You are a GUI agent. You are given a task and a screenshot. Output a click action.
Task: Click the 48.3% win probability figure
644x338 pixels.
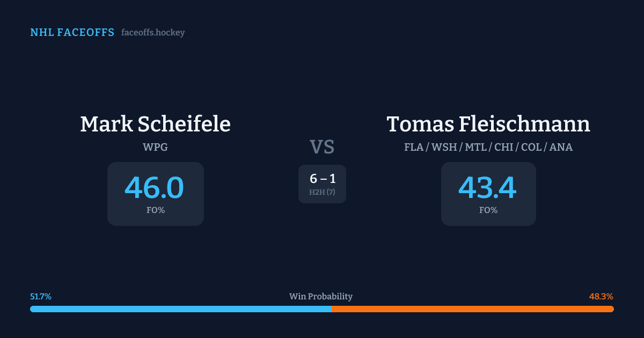tap(601, 297)
